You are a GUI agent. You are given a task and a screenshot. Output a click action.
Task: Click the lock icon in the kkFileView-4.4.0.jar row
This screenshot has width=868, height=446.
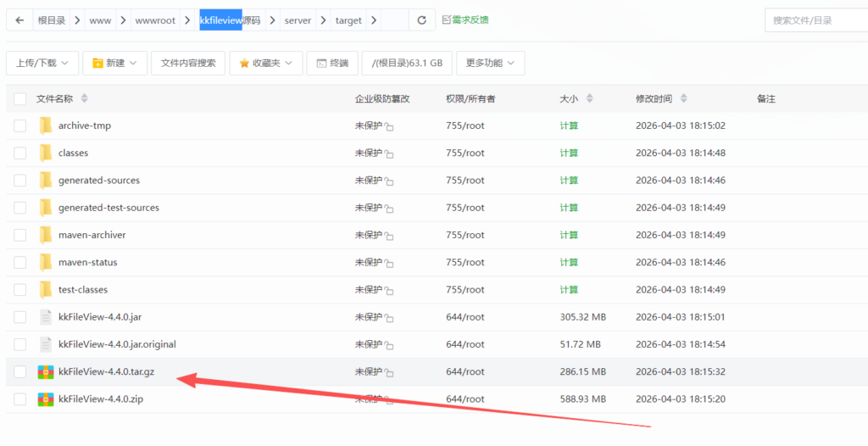(x=389, y=318)
